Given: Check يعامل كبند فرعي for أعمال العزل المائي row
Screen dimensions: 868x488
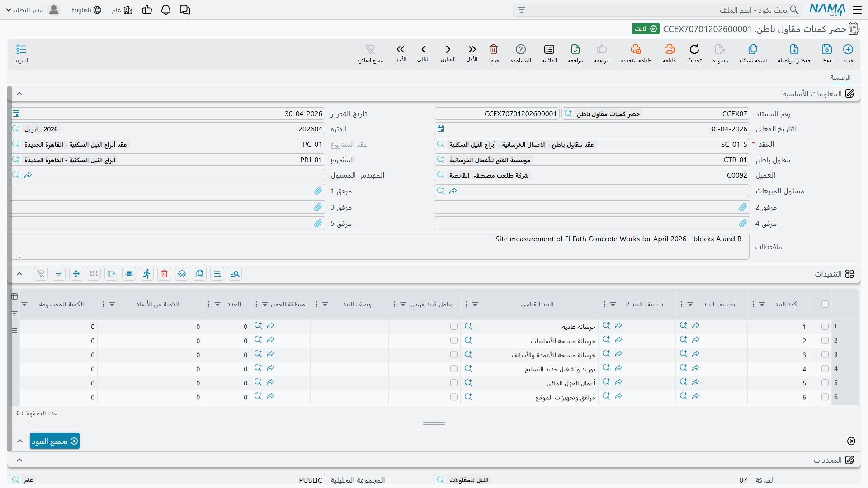Looking at the screenshot, I should [454, 383].
